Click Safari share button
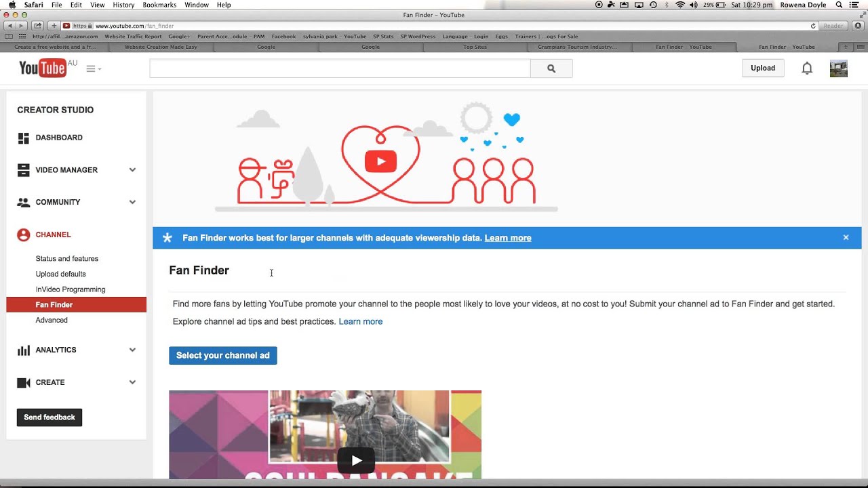Viewport: 868px width, 488px height. pyautogui.click(x=38, y=26)
